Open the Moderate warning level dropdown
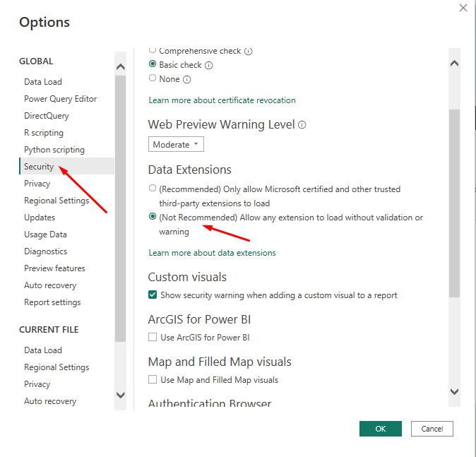 tap(176, 144)
